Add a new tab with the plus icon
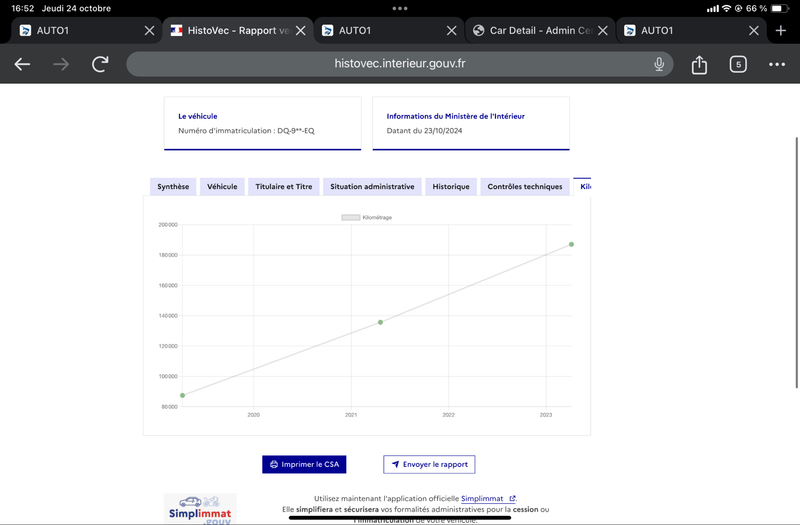Screen dimensions: 800x525 [780, 31]
